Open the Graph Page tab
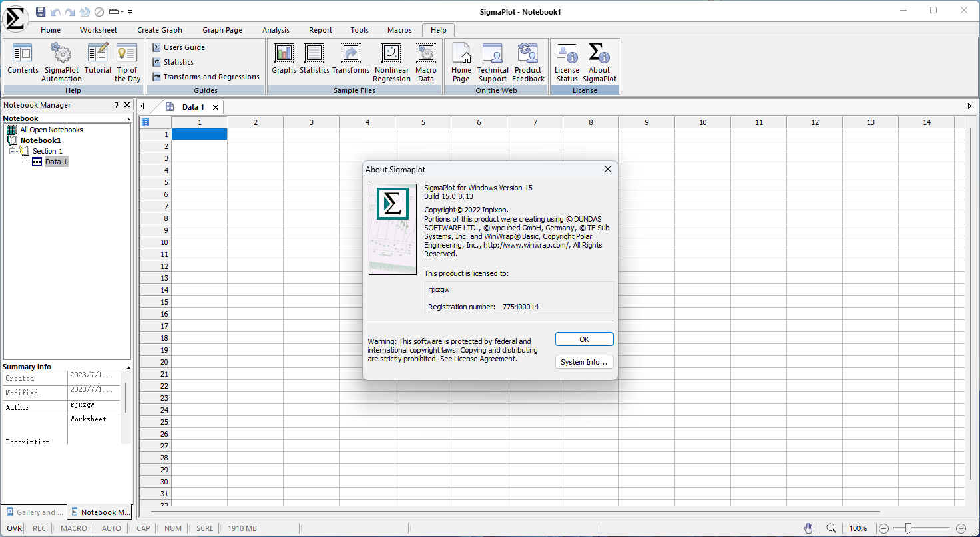This screenshot has height=537, width=980. tap(222, 30)
